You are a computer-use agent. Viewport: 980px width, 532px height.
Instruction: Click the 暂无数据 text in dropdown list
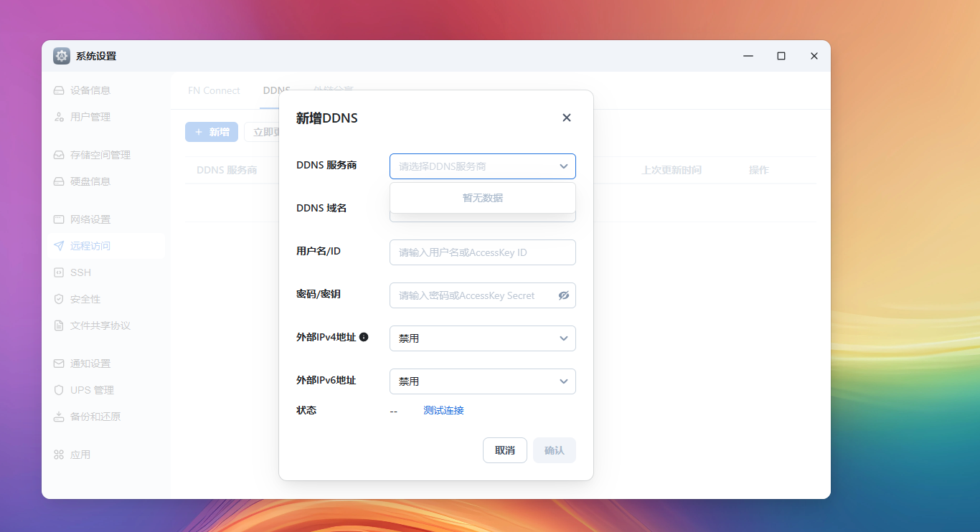483,198
